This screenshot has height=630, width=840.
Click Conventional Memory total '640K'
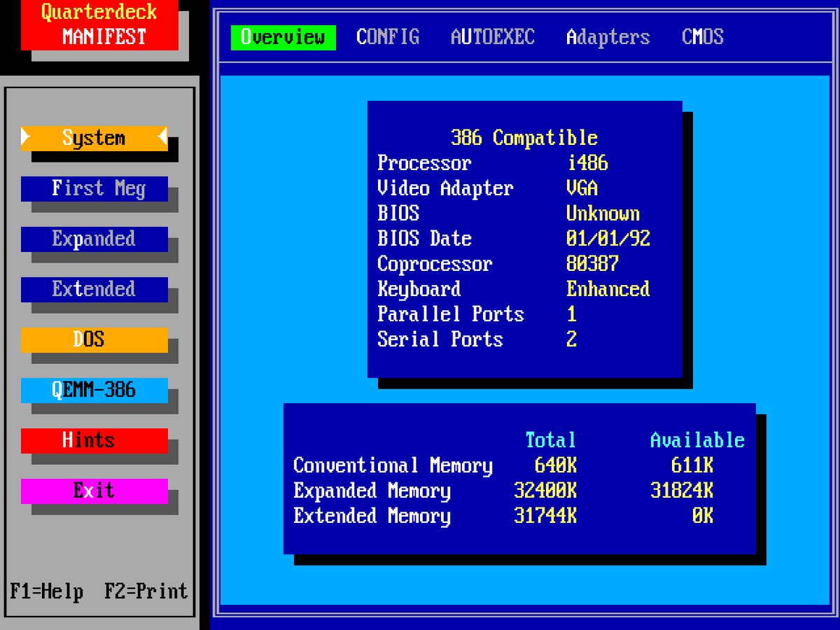(556, 465)
